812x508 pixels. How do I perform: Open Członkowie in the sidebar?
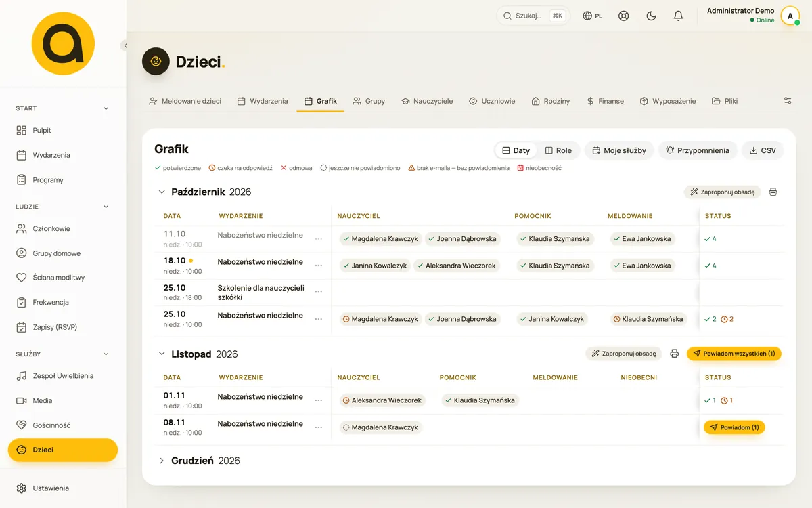click(x=63, y=228)
